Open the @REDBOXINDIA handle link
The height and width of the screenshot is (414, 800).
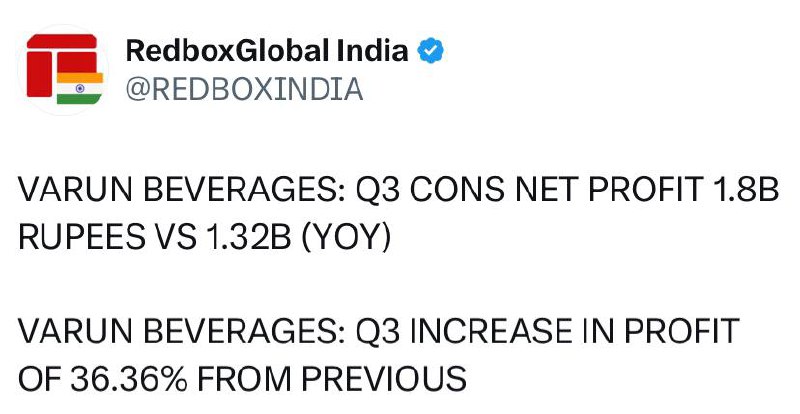click(244, 89)
